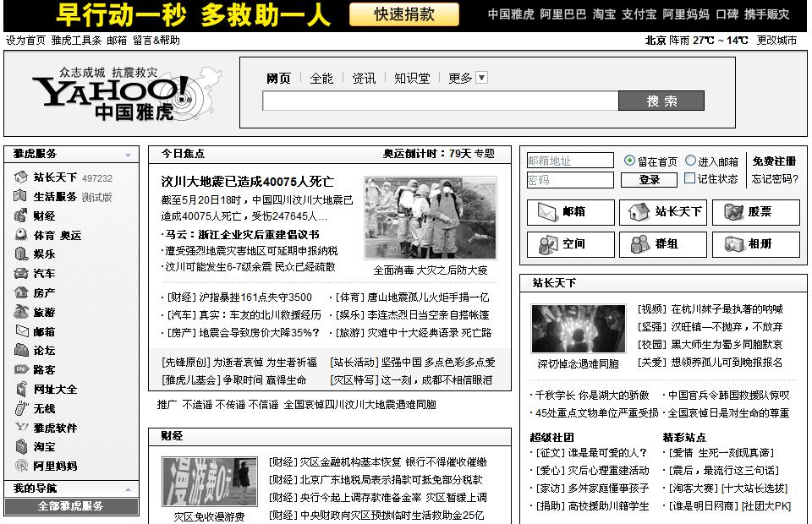Open the 留言&帮助 top link

coord(156,41)
